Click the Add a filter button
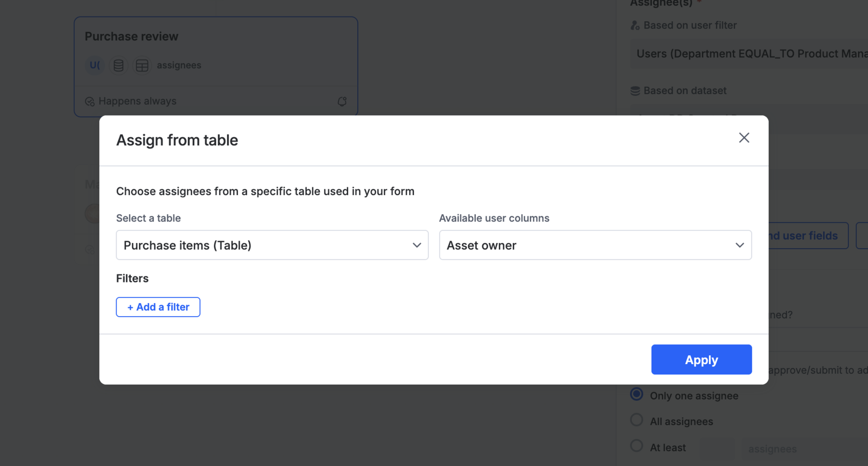 tap(158, 307)
